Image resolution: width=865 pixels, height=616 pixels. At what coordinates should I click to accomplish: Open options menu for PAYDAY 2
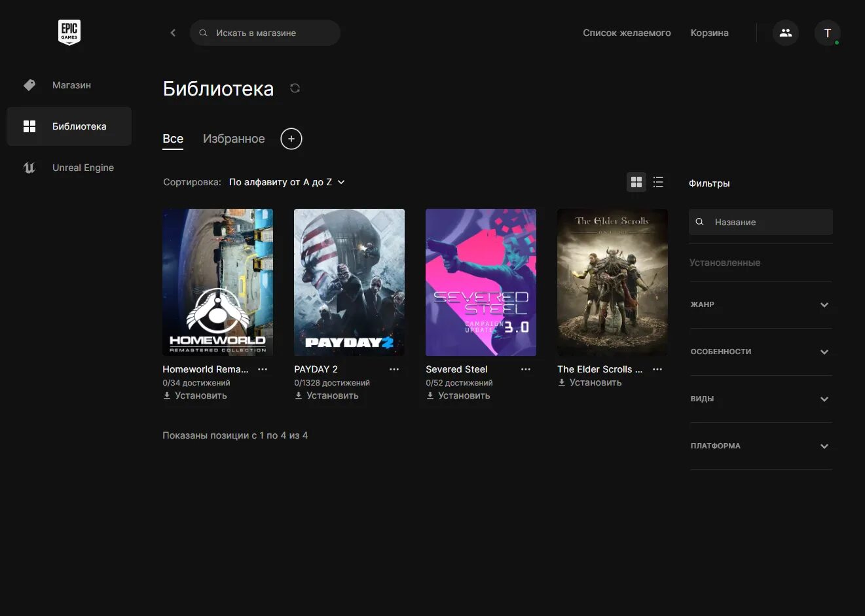point(394,369)
